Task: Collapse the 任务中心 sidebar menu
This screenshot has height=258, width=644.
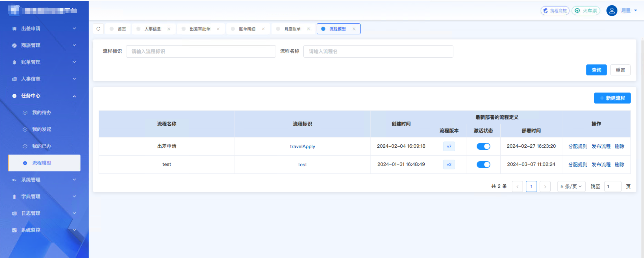Action: coord(74,96)
